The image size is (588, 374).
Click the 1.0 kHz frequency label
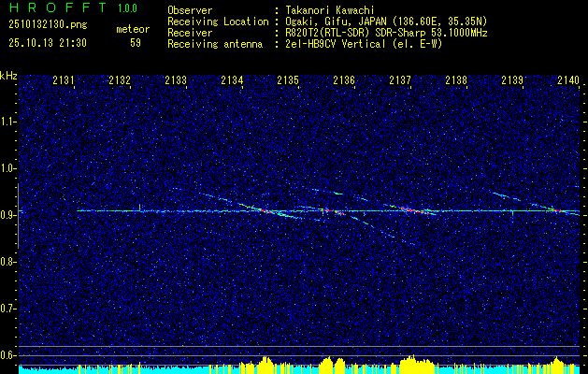[x=7, y=168]
